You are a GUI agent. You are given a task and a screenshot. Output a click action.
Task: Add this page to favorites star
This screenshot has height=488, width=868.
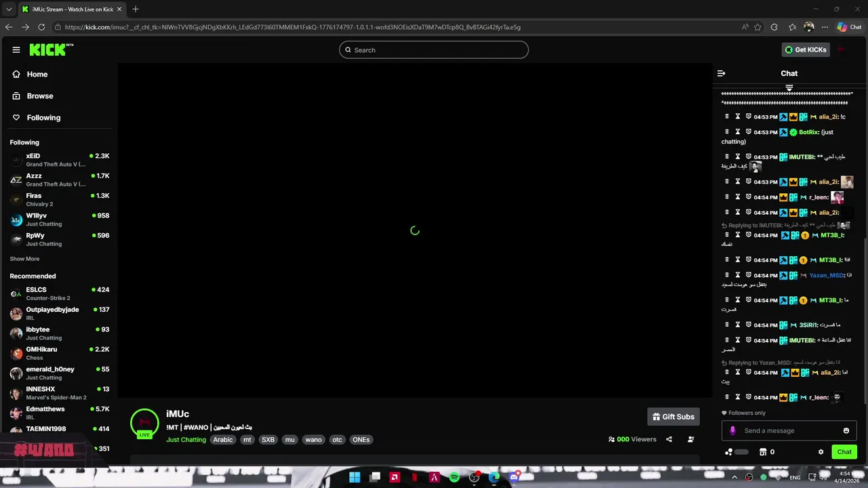click(757, 27)
